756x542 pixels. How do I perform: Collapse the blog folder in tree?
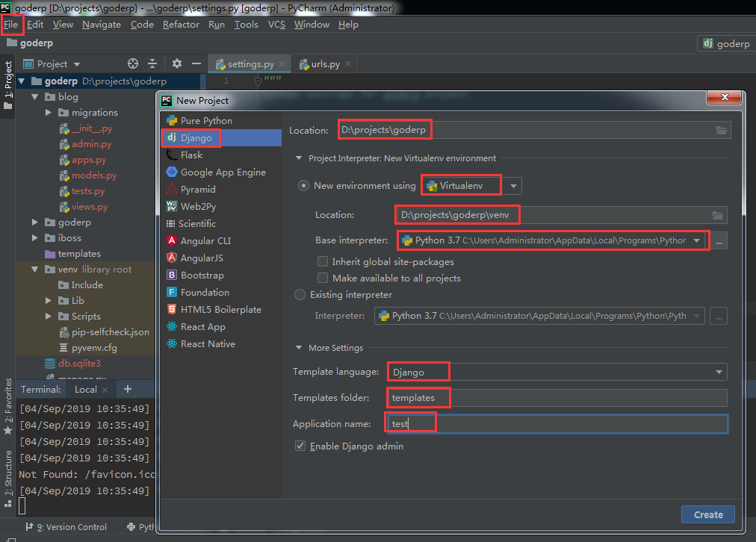(34, 96)
